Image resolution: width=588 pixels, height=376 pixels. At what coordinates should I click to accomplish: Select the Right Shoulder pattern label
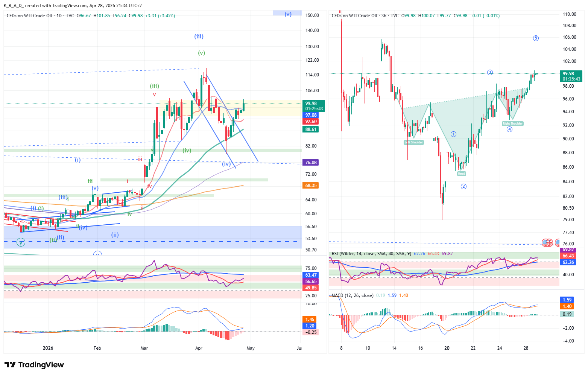click(x=512, y=123)
